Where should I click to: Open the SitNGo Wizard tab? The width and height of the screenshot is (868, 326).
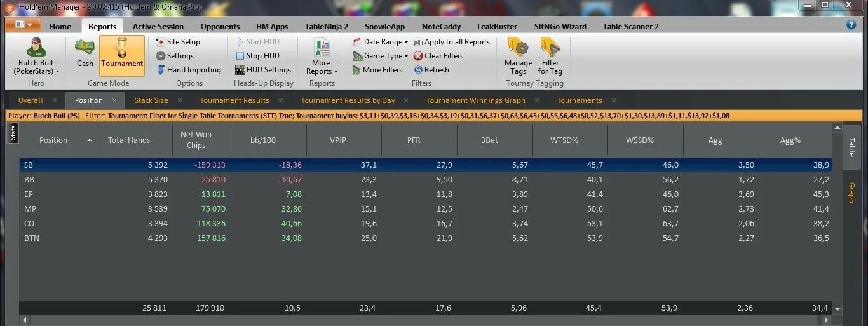click(x=560, y=27)
